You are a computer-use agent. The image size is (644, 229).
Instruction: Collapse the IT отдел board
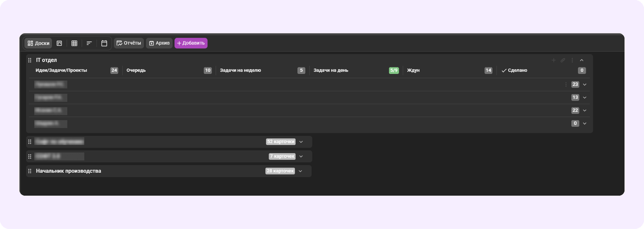[x=582, y=60]
